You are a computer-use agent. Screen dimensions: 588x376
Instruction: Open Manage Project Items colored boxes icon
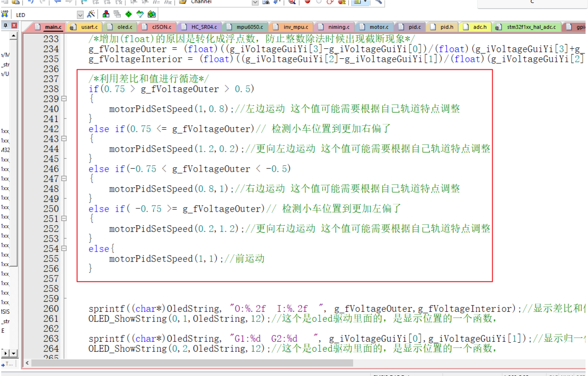(106, 14)
